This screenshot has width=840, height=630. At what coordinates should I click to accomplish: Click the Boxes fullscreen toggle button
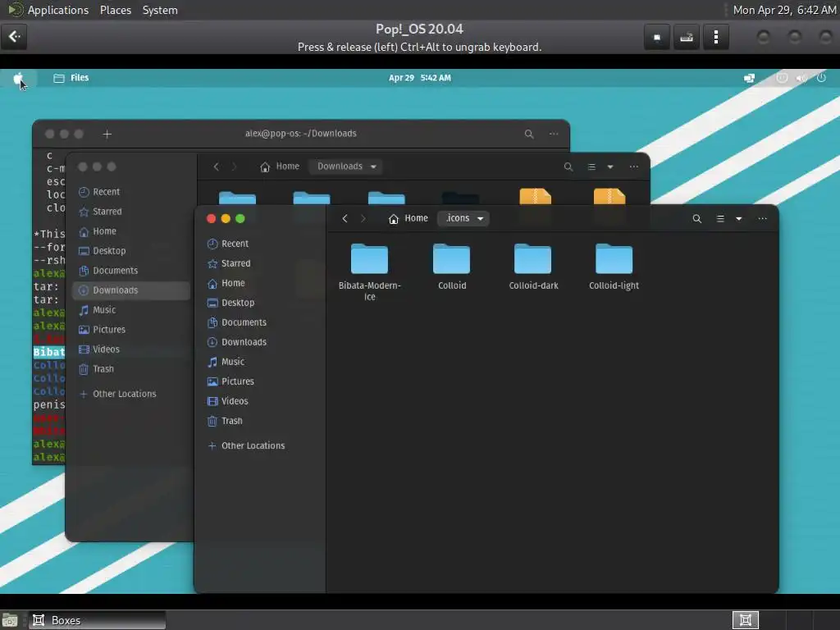pos(657,37)
